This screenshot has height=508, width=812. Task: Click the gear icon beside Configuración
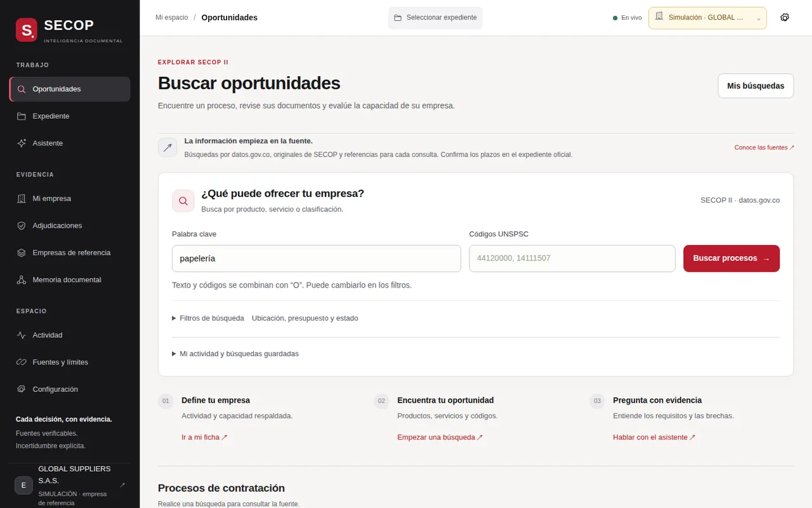pyautogui.click(x=22, y=389)
